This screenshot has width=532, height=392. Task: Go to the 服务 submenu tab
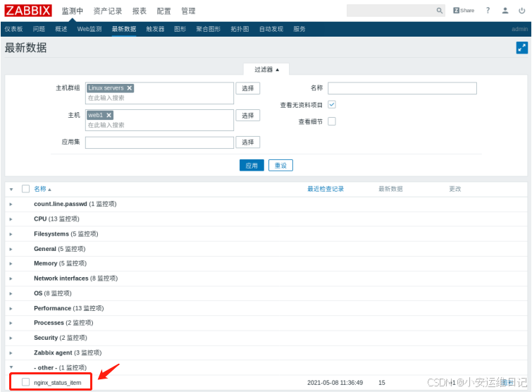coord(299,29)
